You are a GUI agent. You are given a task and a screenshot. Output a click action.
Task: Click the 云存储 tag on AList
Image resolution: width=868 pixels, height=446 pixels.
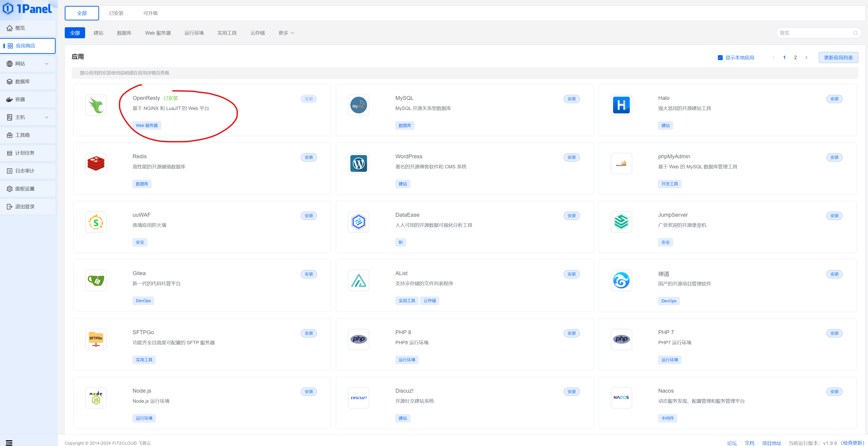[x=430, y=301]
